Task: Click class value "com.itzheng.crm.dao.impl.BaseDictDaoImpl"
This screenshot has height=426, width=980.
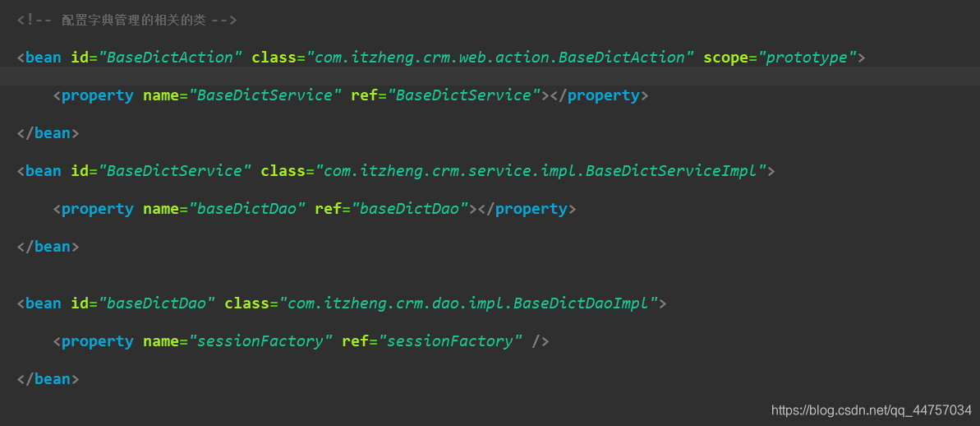Action: pyautogui.click(x=468, y=303)
